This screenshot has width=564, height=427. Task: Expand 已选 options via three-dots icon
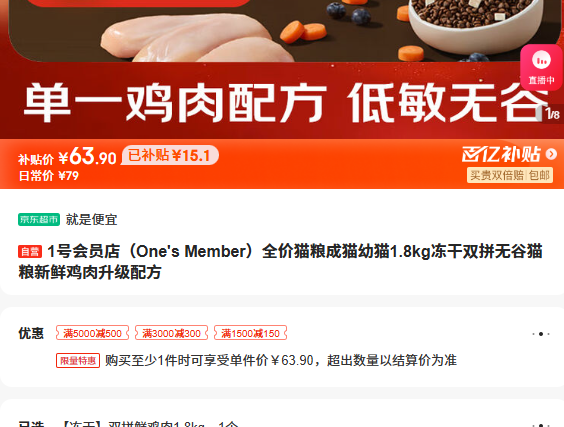coord(541,425)
